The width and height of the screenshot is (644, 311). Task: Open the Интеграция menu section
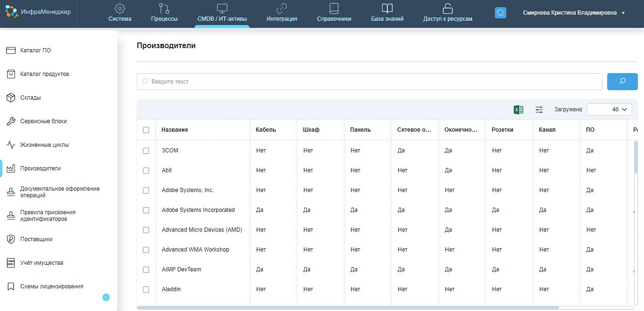coord(282,13)
